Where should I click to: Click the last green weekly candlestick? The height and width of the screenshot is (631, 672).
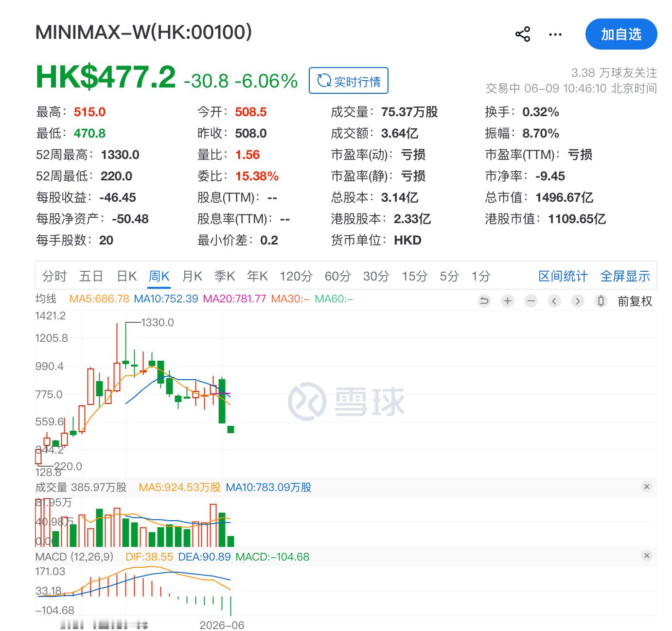point(230,429)
